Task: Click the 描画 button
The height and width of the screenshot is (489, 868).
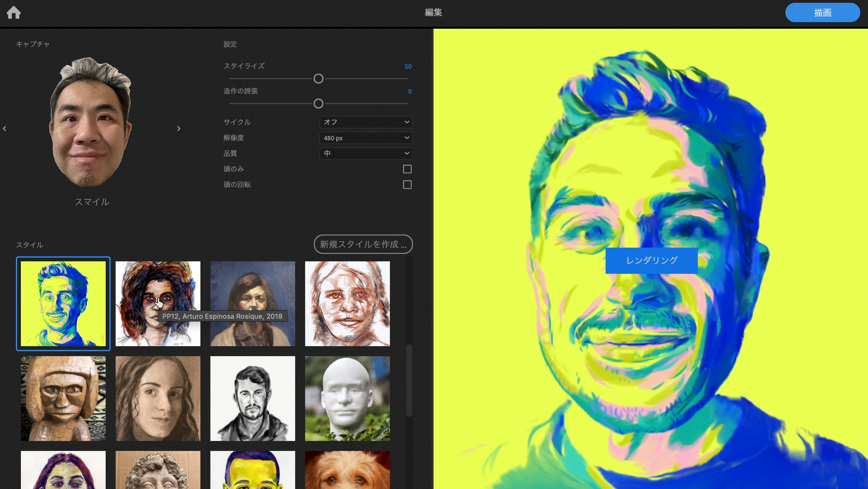Action: click(x=822, y=13)
